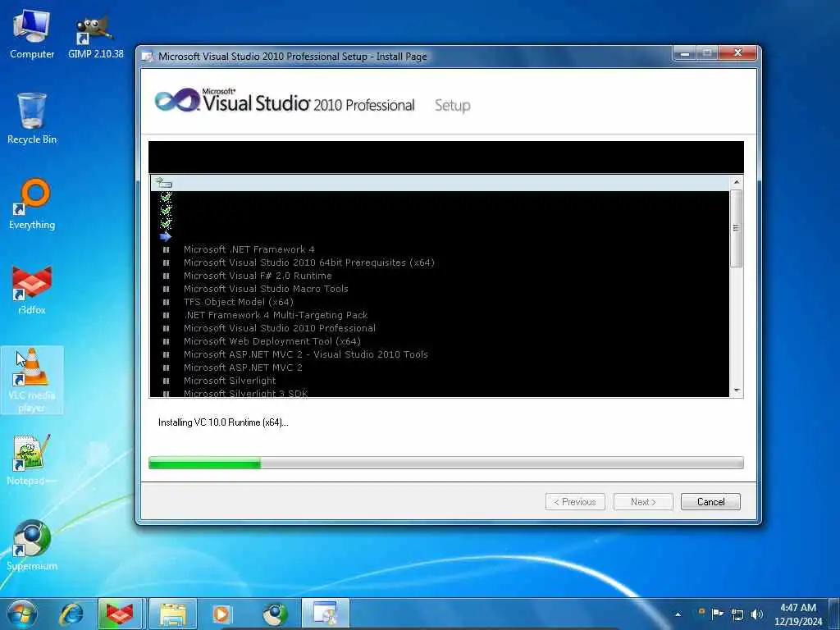
Task: Open Windows Explorer from taskbar
Action: (172, 614)
